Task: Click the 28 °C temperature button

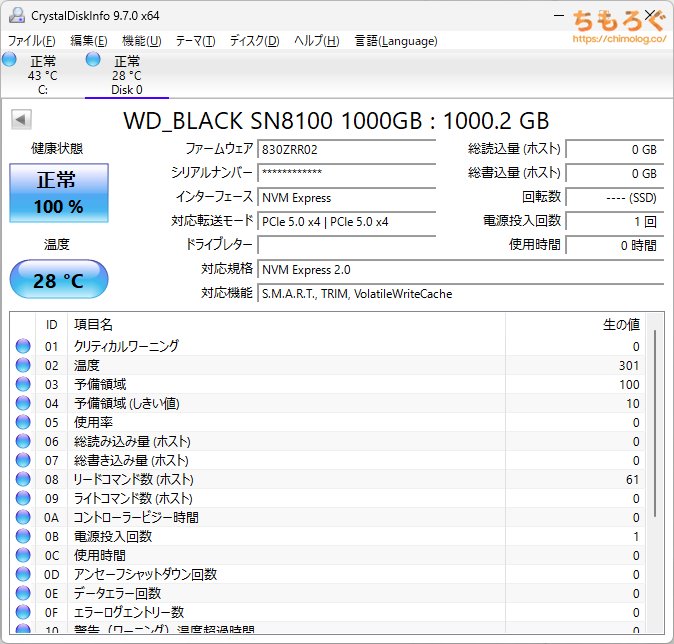Action: point(59,279)
